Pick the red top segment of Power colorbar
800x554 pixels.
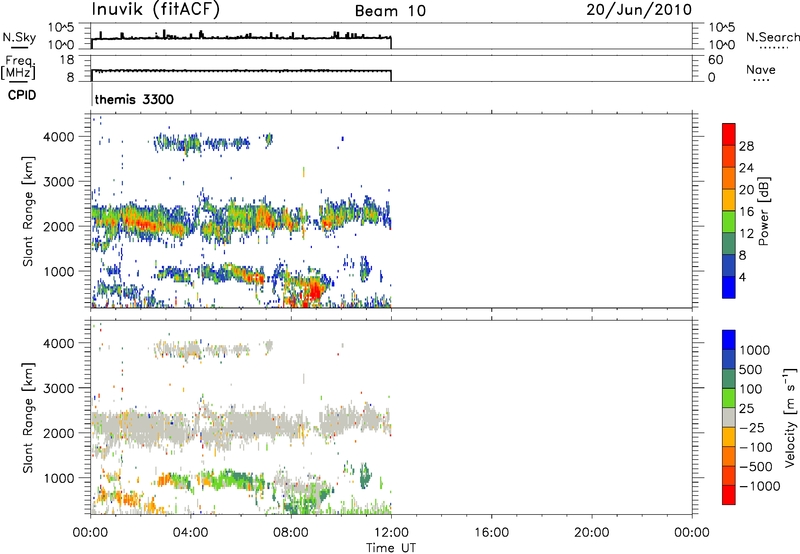tap(729, 134)
